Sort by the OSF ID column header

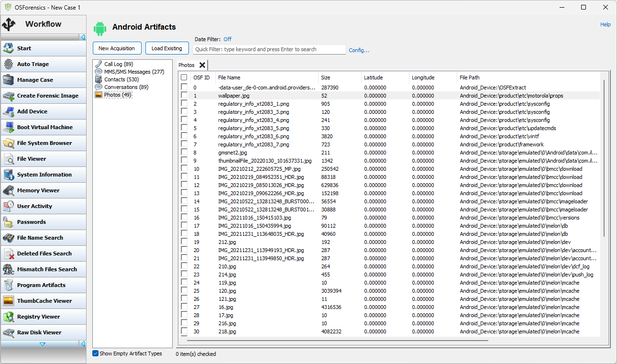[x=203, y=77]
